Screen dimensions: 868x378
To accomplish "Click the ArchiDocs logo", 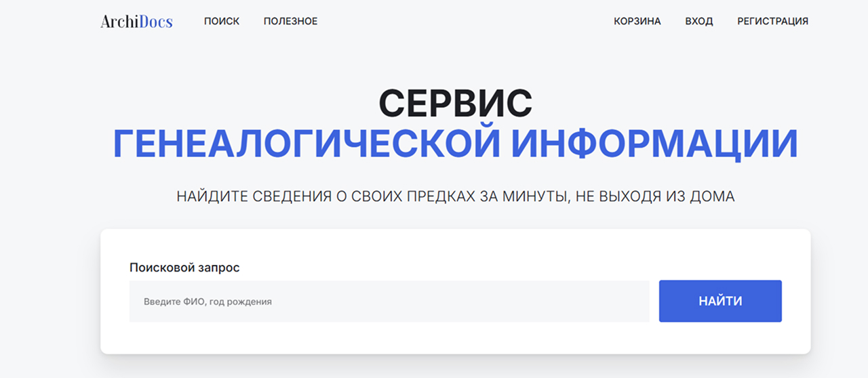I will [x=136, y=21].
